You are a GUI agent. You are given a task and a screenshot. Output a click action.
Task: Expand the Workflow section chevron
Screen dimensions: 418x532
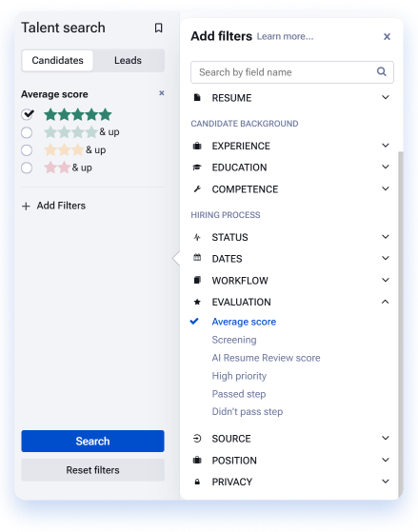386,280
